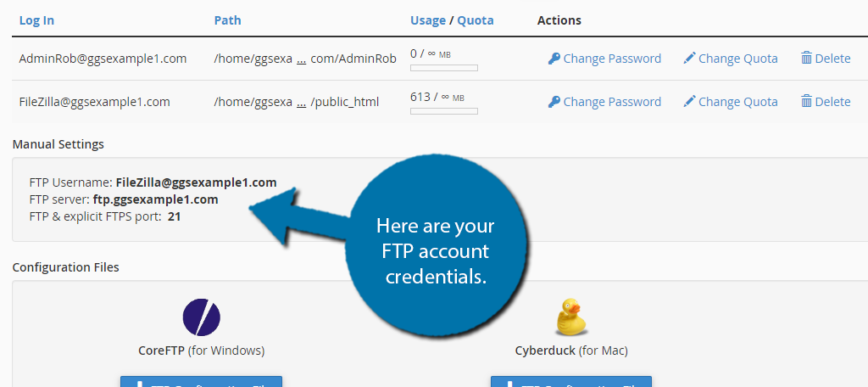Sort accounts by Log In column
The width and height of the screenshot is (868, 387).
tap(36, 20)
